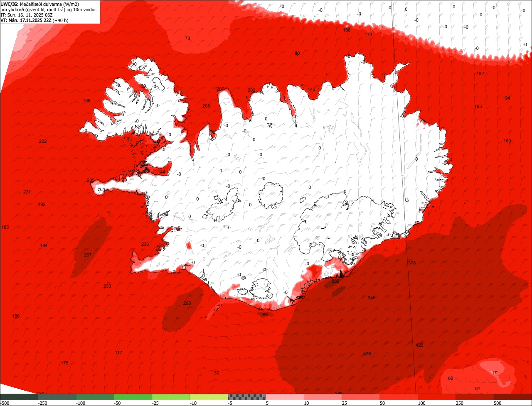Image resolution: width=532 pixels, height=406 pixels.
Task: Click the map value 236
Action: click(x=145, y=244)
